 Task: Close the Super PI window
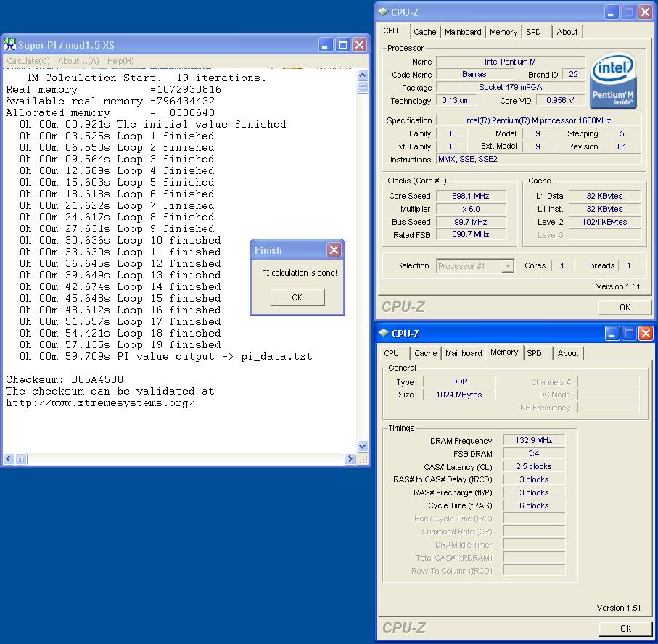[x=360, y=44]
